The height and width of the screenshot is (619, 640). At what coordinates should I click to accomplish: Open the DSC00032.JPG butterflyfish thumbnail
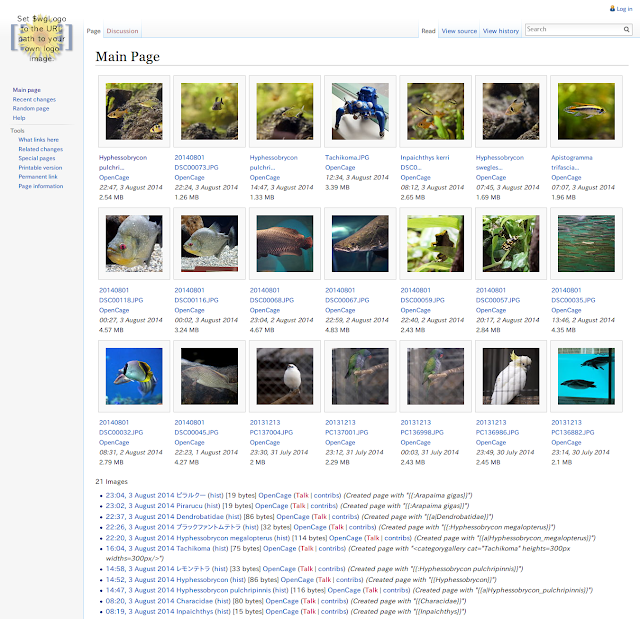click(x=134, y=376)
